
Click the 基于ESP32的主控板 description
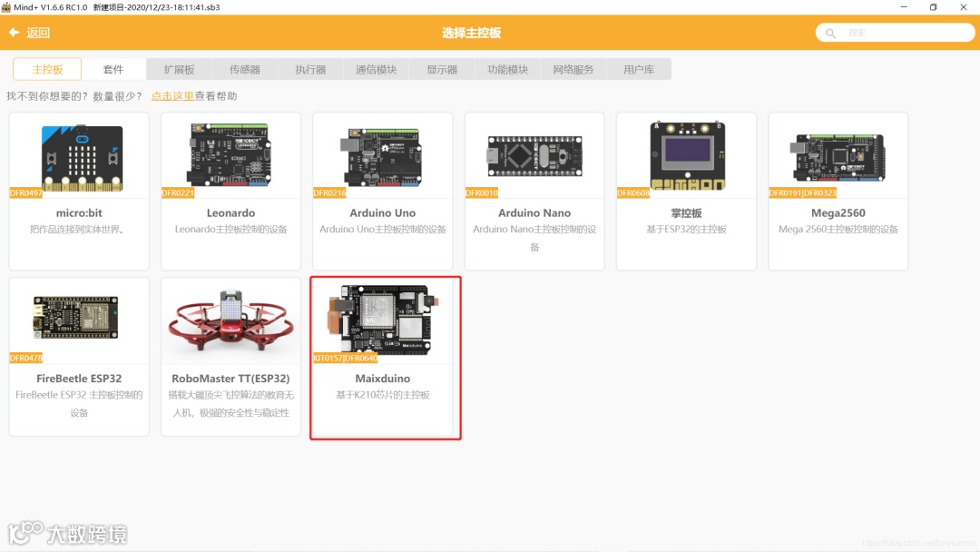tap(686, 230)
